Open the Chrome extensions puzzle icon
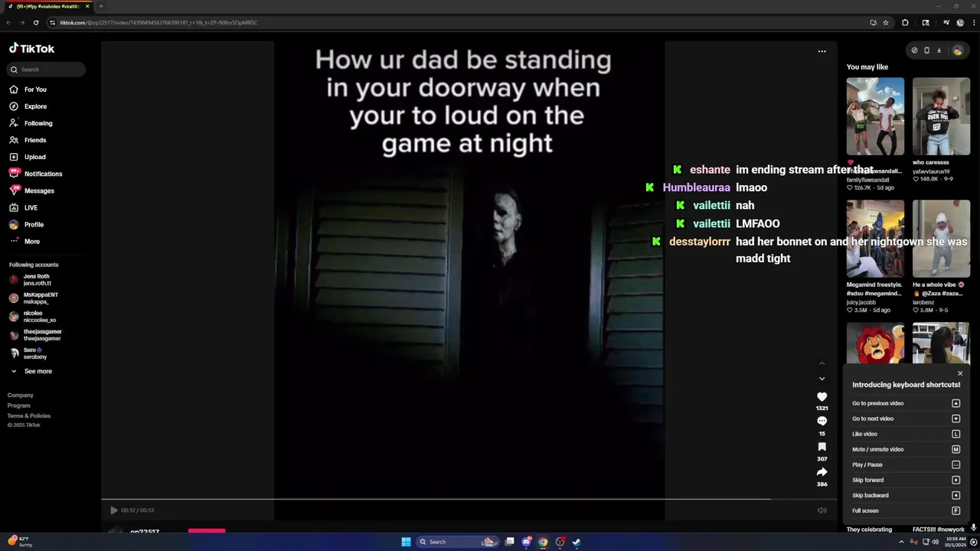The image size is (980, 551). tap(905, 22)
